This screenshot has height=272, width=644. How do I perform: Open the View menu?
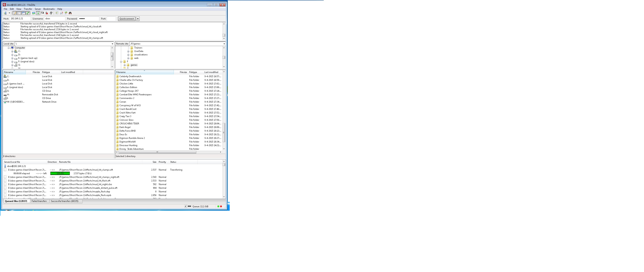19,9
